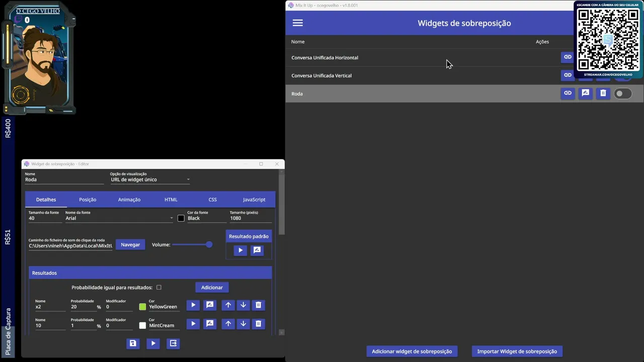The height and width of the screenshot is (362, 644).
Task: Click the x2 name field
Action: [x=50, y=307]
